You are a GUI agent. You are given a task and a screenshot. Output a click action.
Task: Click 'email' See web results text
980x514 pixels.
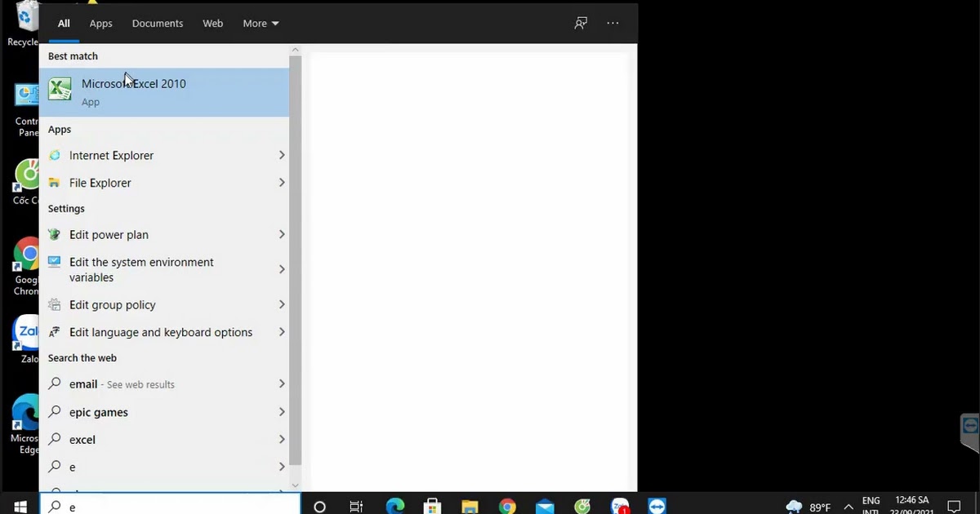click(x=122, y=384)
